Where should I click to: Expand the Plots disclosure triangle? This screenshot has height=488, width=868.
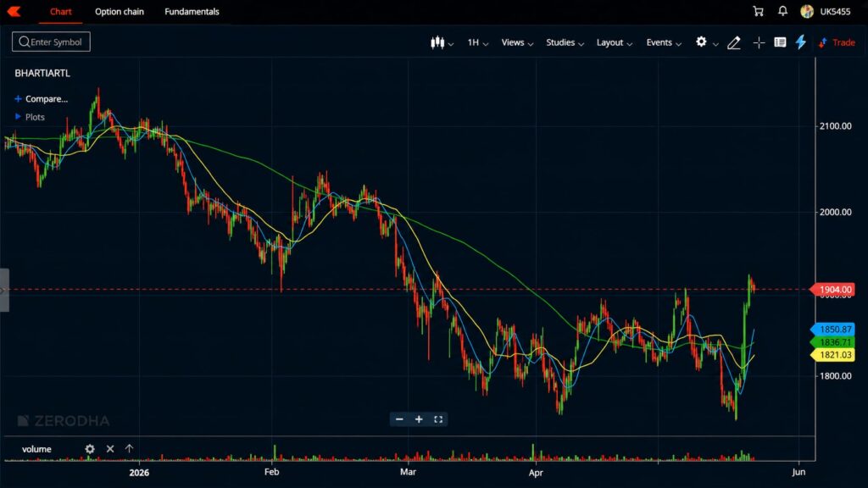18,117
